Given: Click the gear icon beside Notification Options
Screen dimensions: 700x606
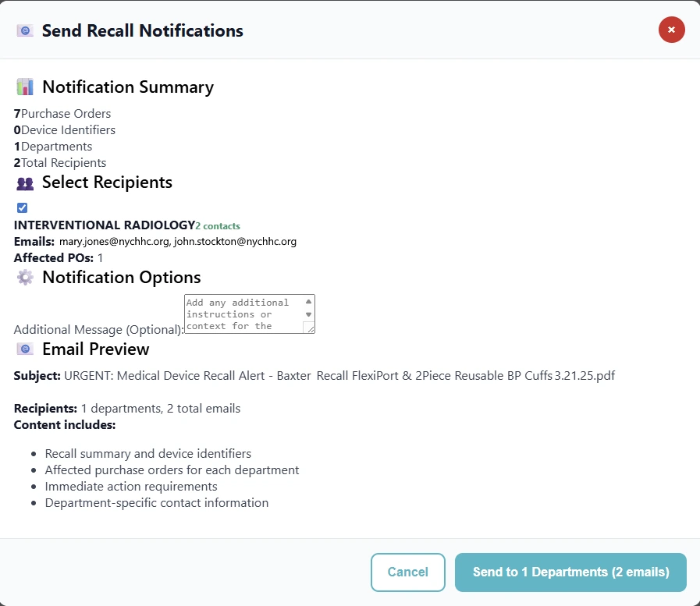Looking at the screenshot, I should coord(25,277).
